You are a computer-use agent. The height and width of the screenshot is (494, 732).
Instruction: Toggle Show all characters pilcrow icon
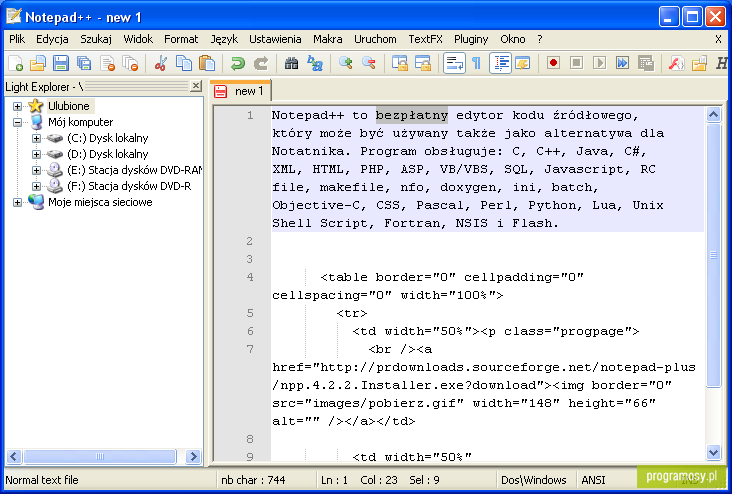[477, 63]
